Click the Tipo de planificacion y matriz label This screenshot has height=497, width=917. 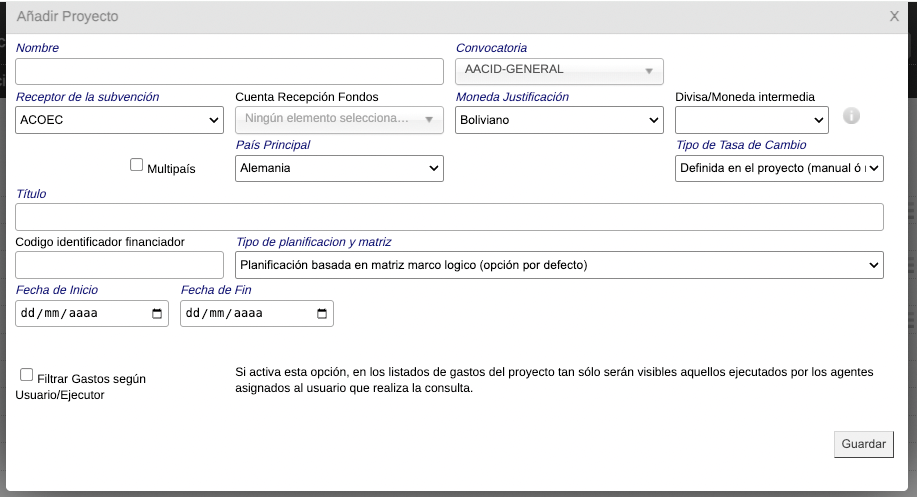tap(313, 242)
